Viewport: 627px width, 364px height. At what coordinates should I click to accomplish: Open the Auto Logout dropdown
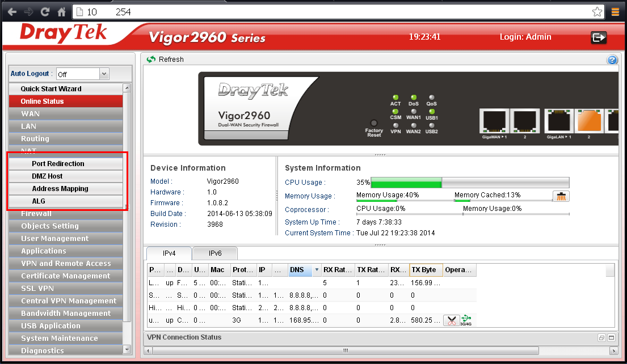(x=104, y=74)
